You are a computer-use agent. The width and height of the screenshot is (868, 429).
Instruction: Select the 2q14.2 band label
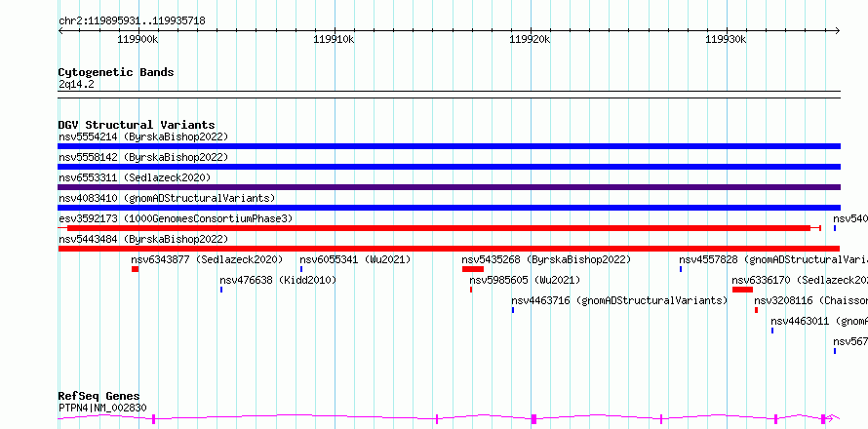(x=76, y=84)
